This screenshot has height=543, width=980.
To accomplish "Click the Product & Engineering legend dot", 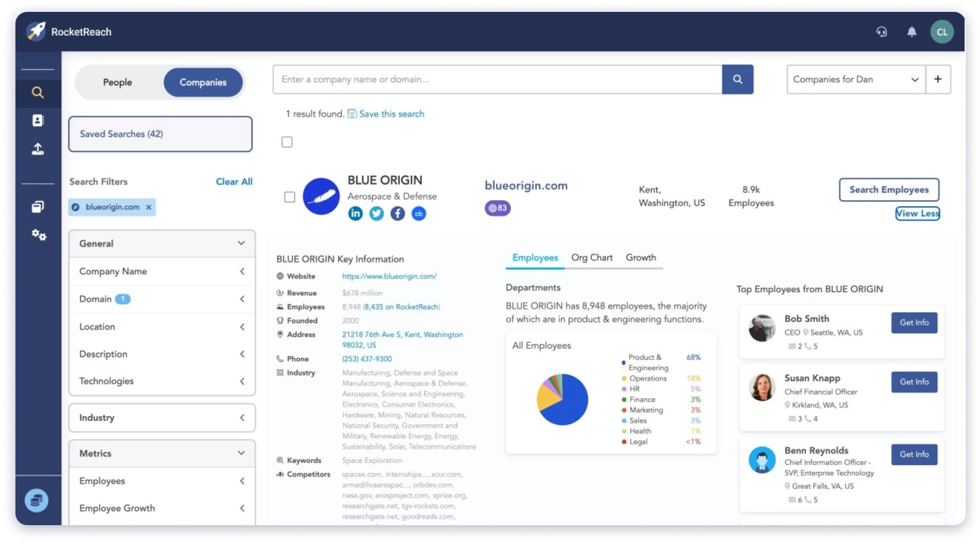I will tap(623, 362).
